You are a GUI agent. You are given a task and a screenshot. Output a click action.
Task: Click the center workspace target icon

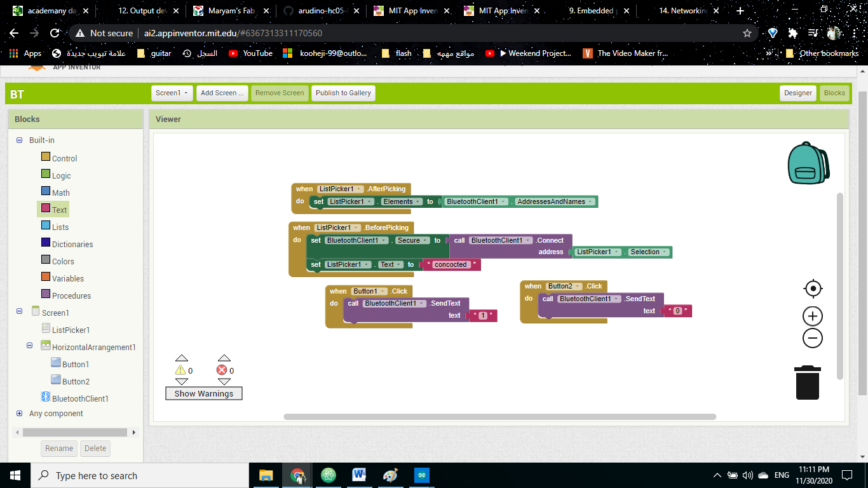coord(813,288)
